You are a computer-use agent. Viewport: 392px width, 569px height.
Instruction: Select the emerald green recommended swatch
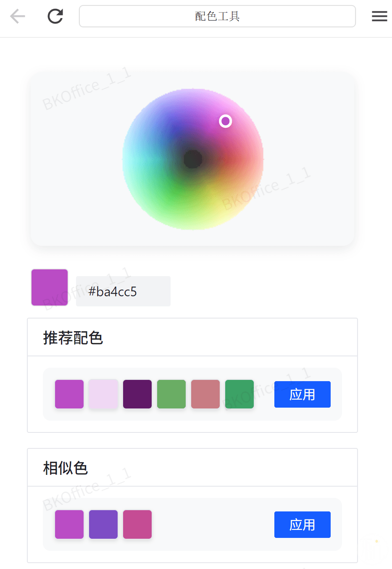pos(239,394)
